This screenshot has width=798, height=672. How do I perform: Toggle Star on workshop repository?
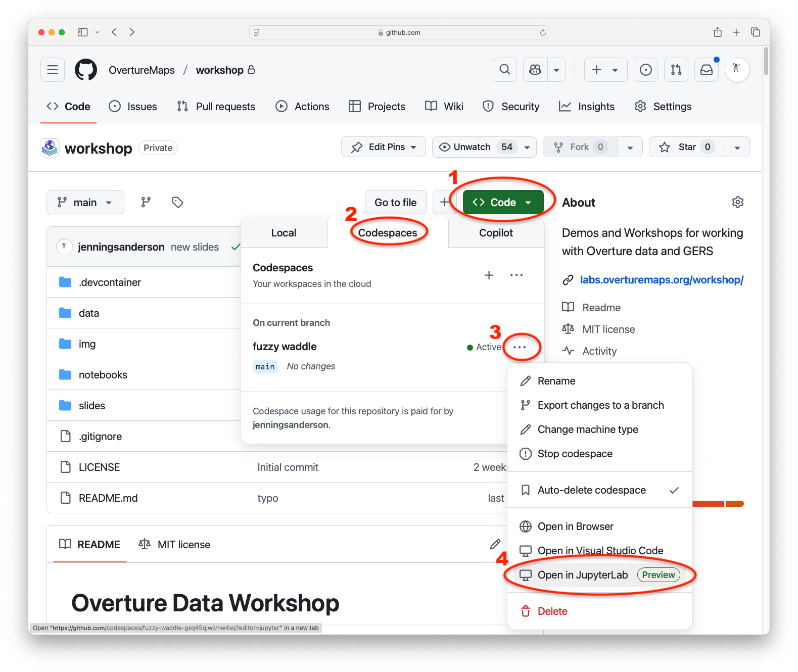tap(687, 147)
